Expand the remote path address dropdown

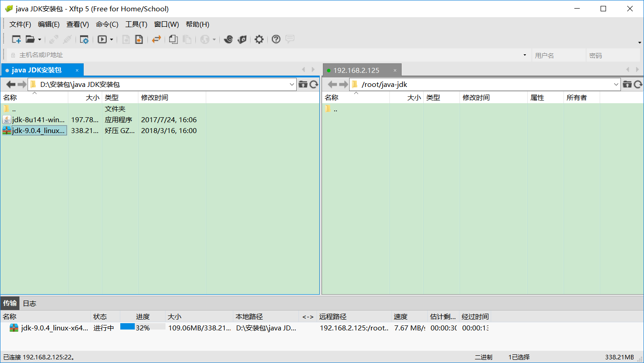[616, 84]
